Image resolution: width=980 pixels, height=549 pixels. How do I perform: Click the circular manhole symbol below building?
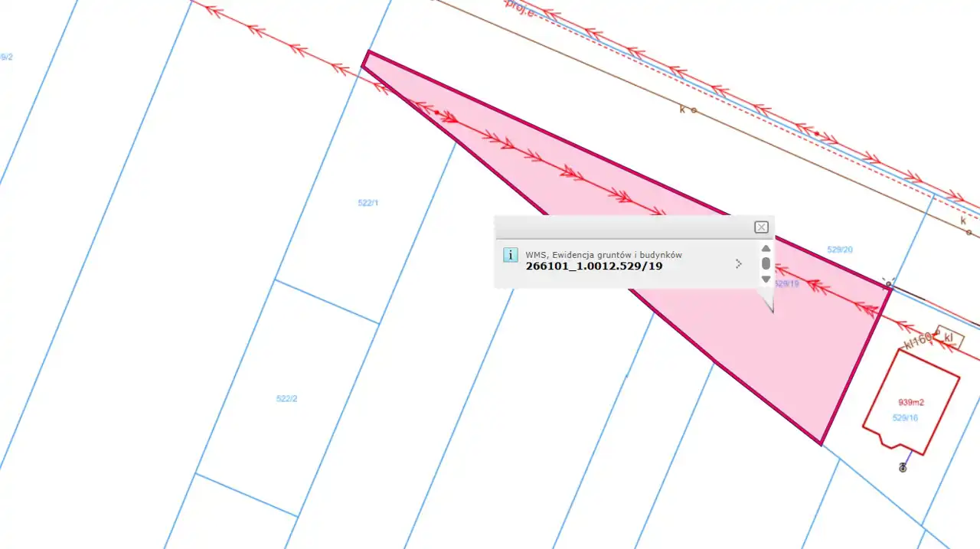point(903,468)
